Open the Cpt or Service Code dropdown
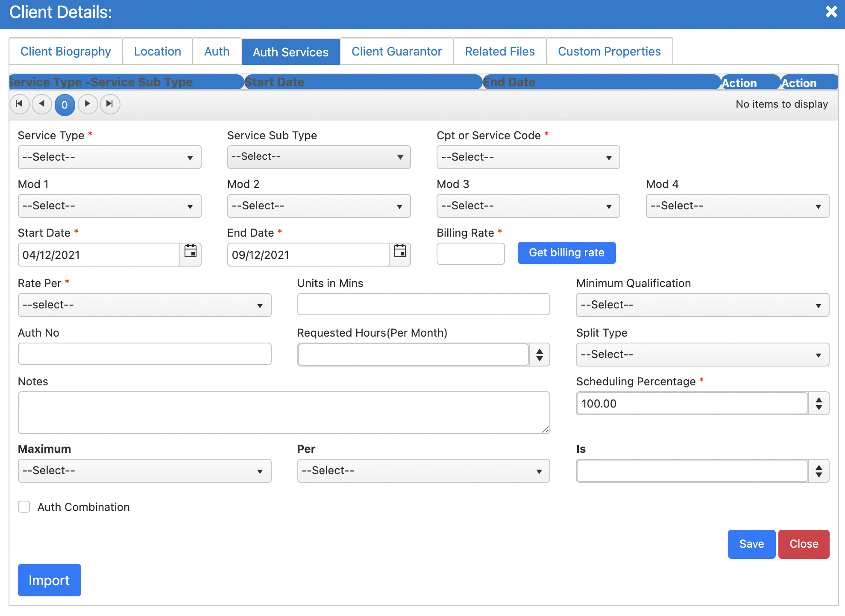Viewport: 845px width, 616px height. [528, 157]
